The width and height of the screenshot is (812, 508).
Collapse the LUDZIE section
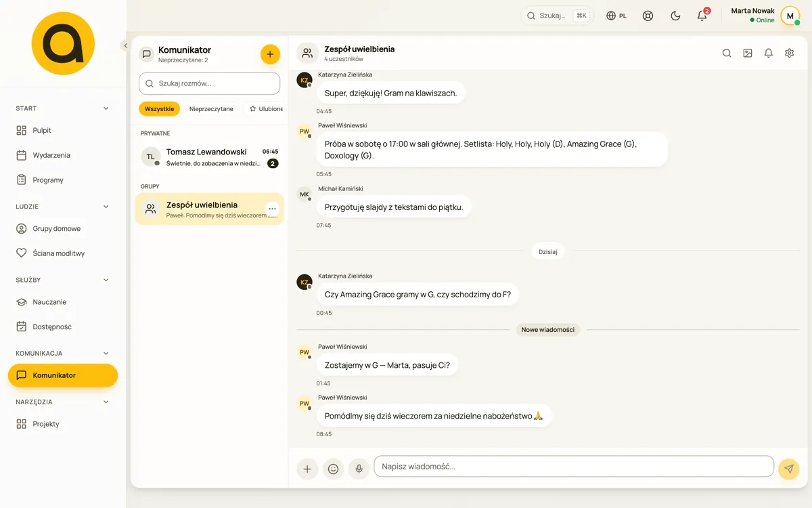pyautogui.click(x=63, y=207)
